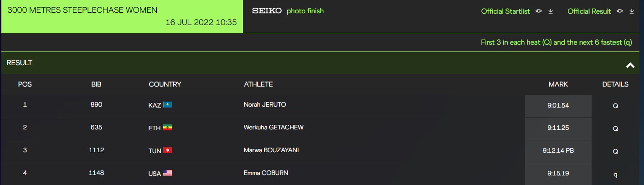The width and height of the screenshot is (644, 185).
Task: Click the Ethiopia flag icon
Action: coord(167,128)
